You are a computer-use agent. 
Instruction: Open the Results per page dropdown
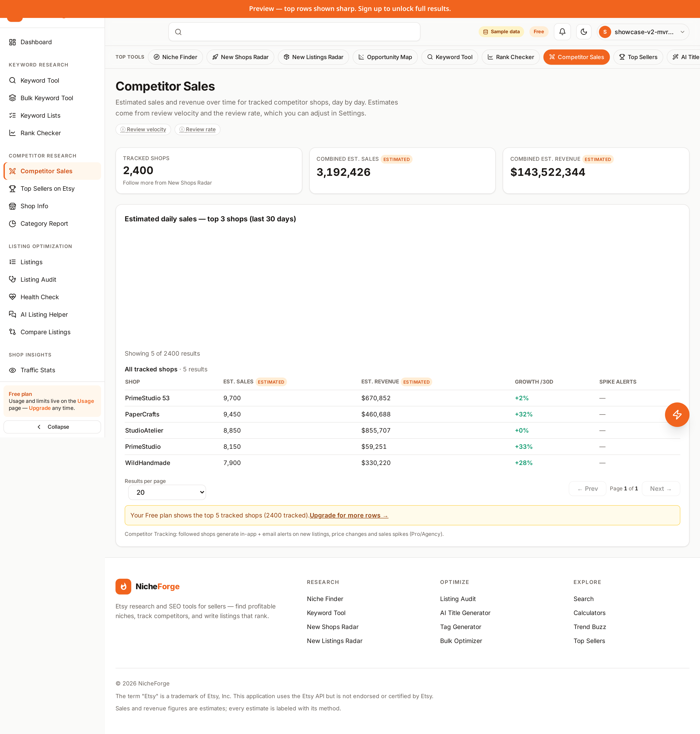[167, 493]
